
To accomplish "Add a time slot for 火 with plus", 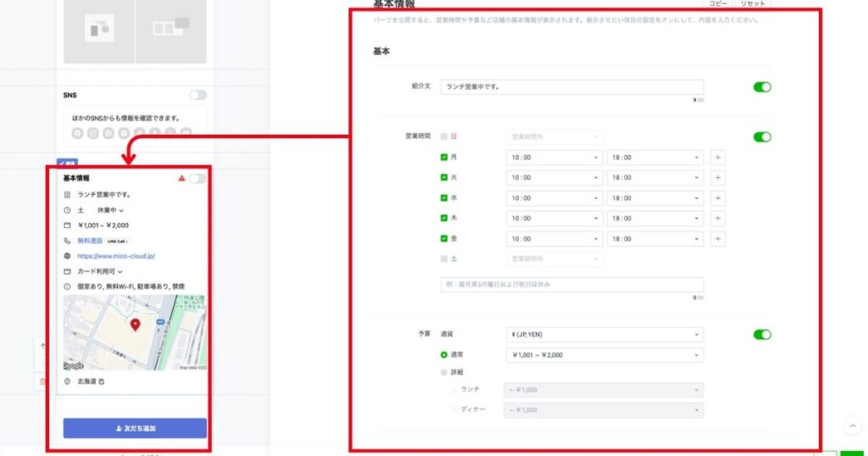I will 717,178.
